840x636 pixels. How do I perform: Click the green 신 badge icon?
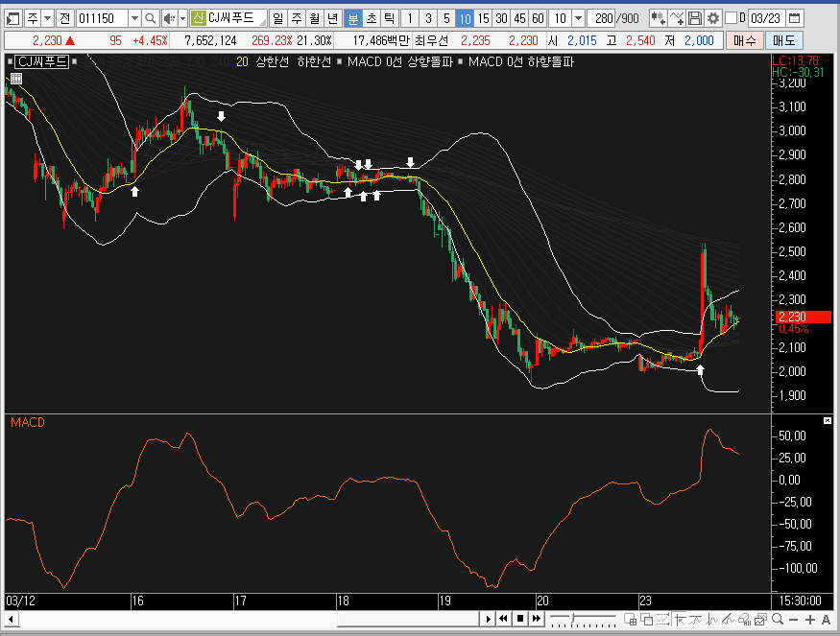(198, 18)
